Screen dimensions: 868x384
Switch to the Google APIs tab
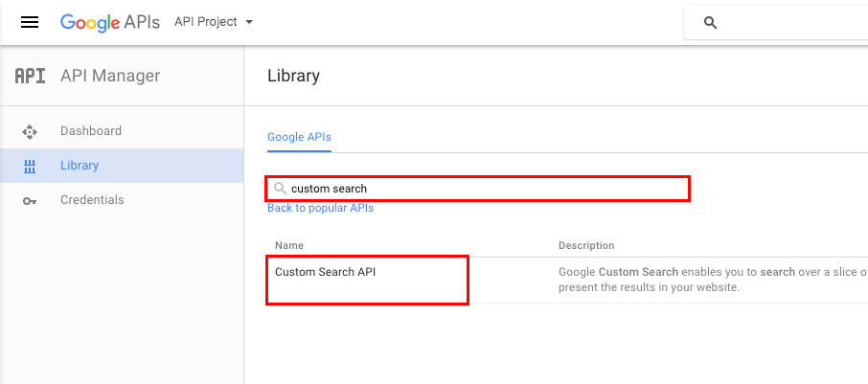click(x=300, y=137)
